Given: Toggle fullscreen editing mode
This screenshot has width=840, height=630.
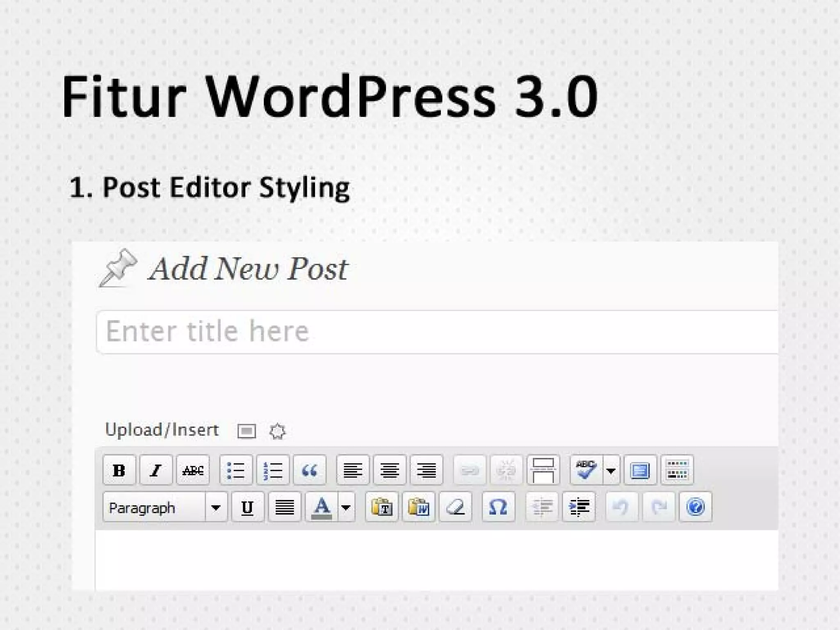Looking at the screenshot, I should click(640, 470).
